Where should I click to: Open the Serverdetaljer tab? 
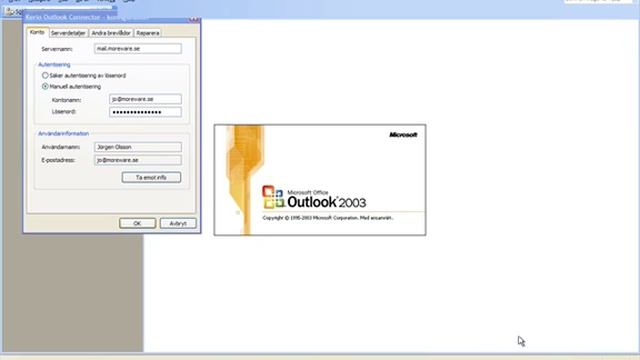(x=68, y=33)
